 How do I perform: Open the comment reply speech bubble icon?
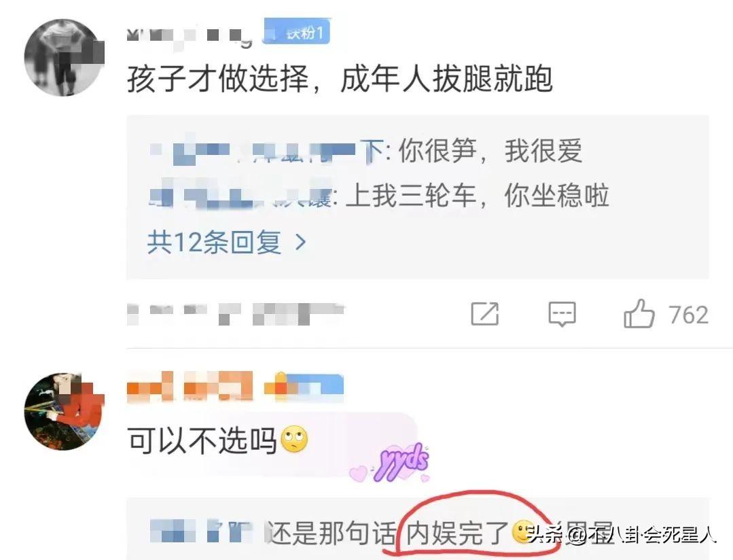(562, 314)
